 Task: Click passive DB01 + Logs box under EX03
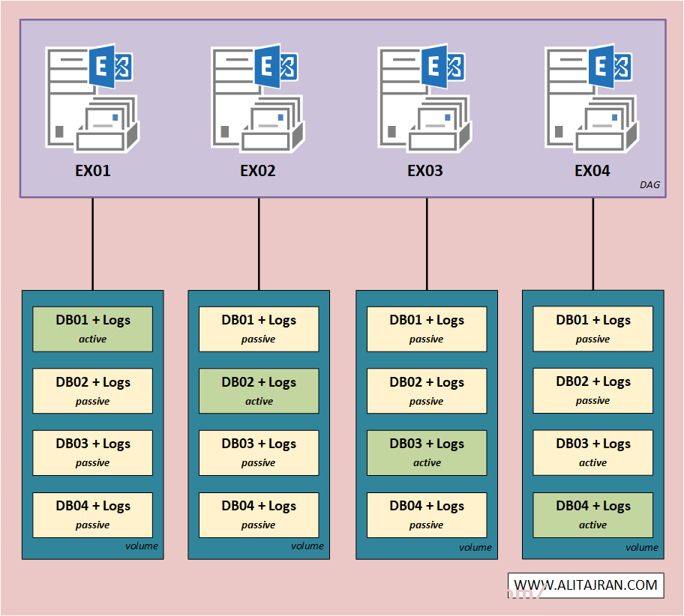[x=427, y=329]
